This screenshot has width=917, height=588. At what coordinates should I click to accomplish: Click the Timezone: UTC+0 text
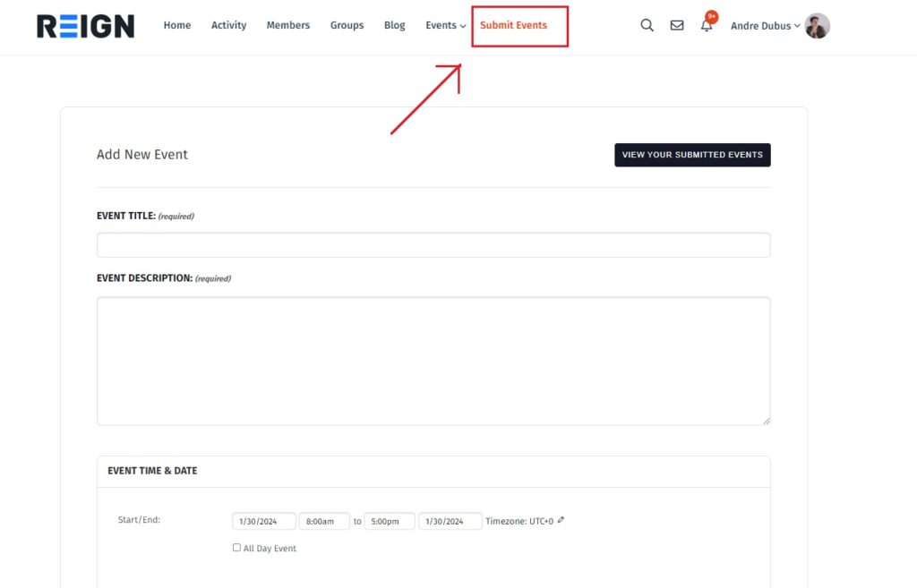(519, 522)
